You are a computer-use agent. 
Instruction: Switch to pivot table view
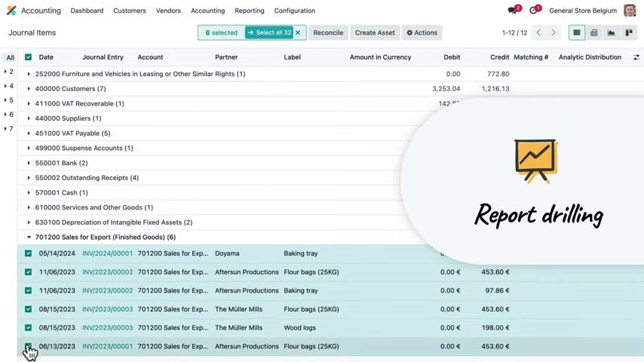(594, 32)
